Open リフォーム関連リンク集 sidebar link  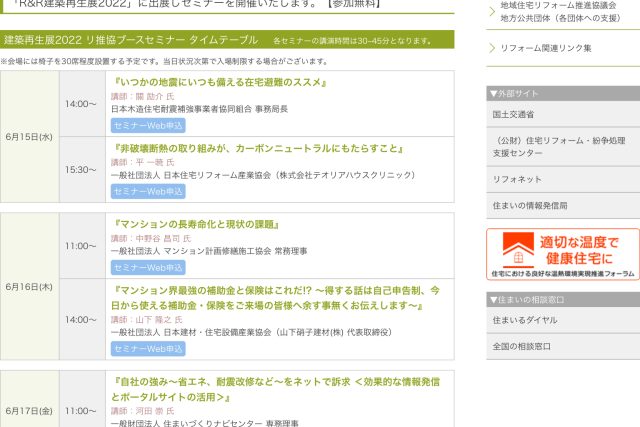[546, 48]
